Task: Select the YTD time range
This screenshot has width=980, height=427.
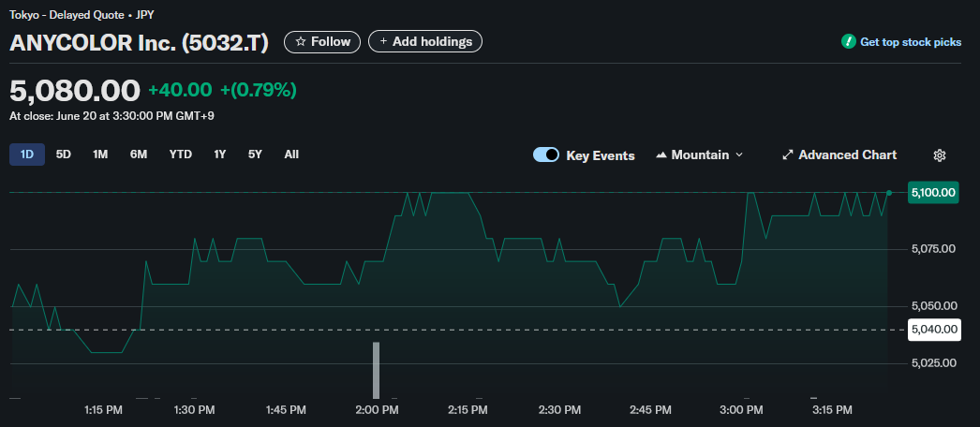Action: (181, 155)
